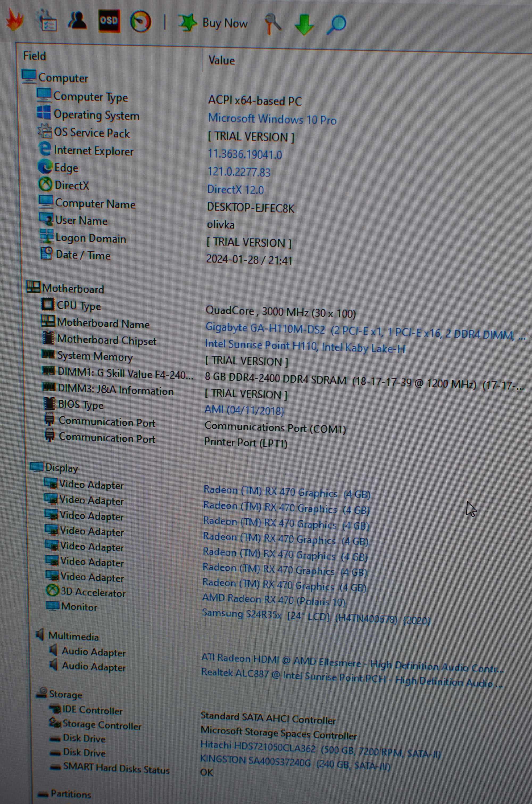Select the Storage group row
The image size is (532, 804).
pyautogui.click(x=60, y=694)
